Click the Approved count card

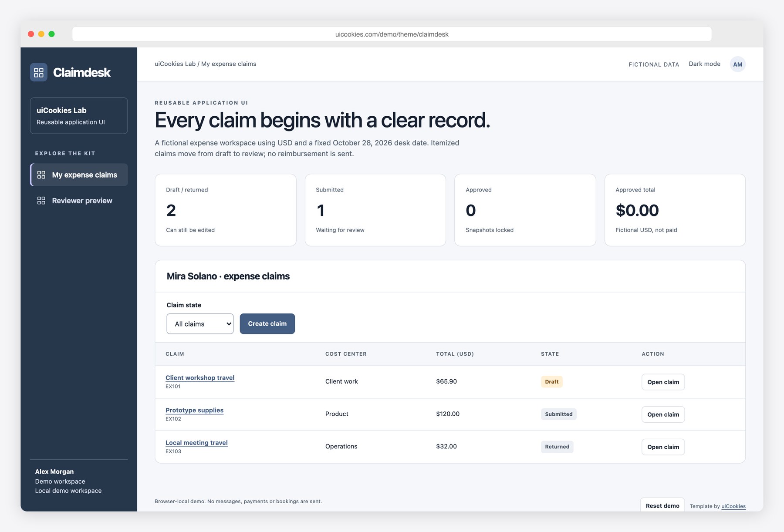(525, 210)
